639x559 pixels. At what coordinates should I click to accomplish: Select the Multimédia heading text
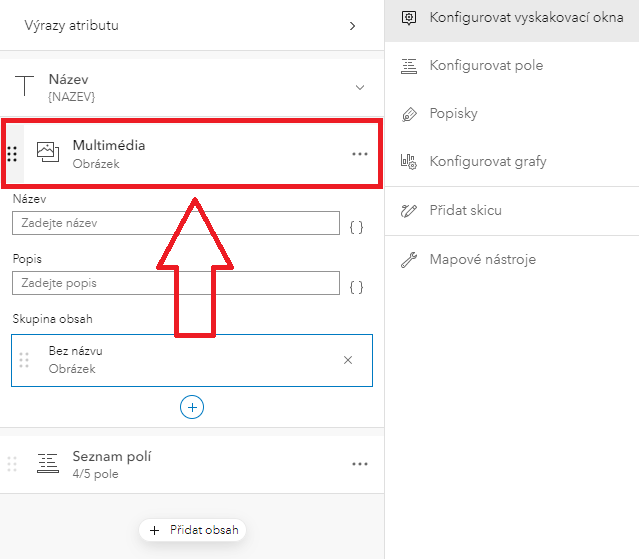coord(109,145)
